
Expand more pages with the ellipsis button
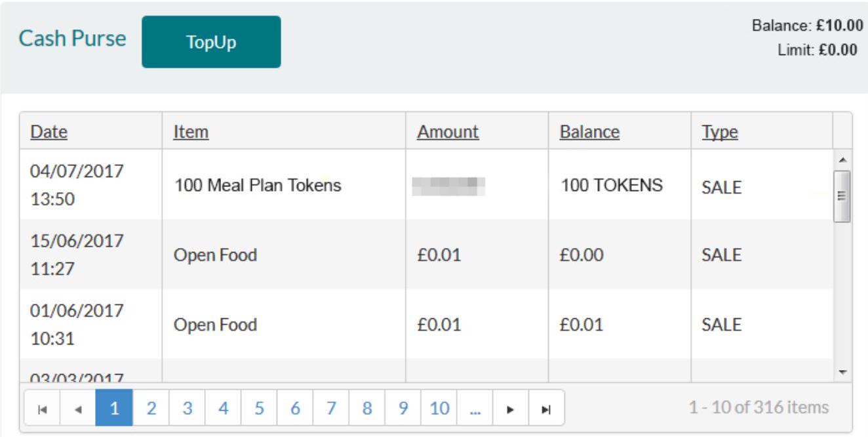pyautogui.click(x=475, y=408)
